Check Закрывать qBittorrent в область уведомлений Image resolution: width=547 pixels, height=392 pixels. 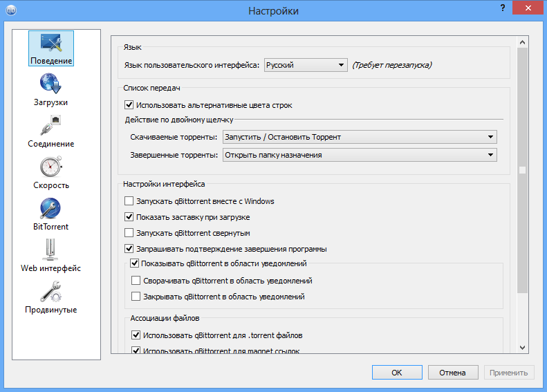pos(136,297)
